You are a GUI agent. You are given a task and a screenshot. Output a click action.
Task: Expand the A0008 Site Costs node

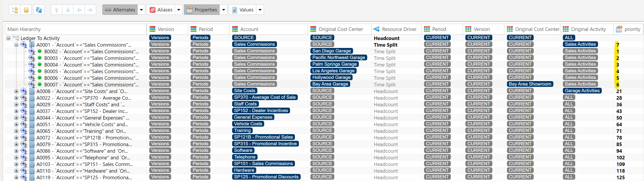pyautogui.click(x=16, y=91)
